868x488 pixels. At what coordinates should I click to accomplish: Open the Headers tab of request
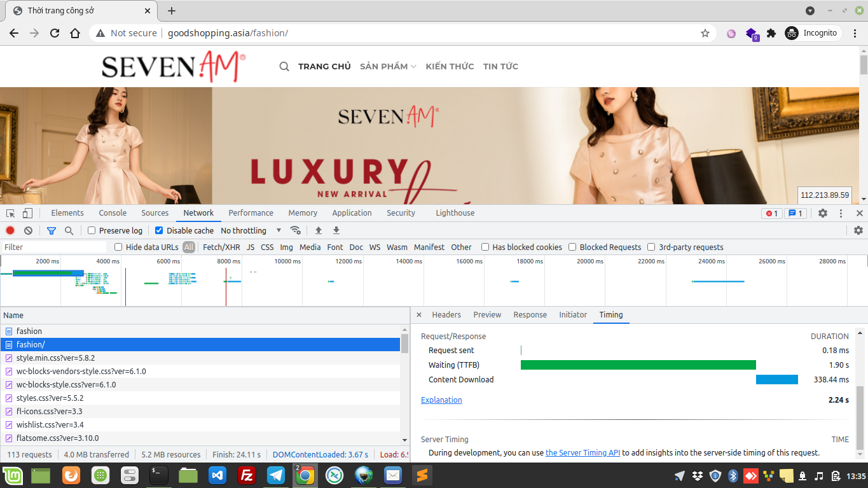coord(446,315)
